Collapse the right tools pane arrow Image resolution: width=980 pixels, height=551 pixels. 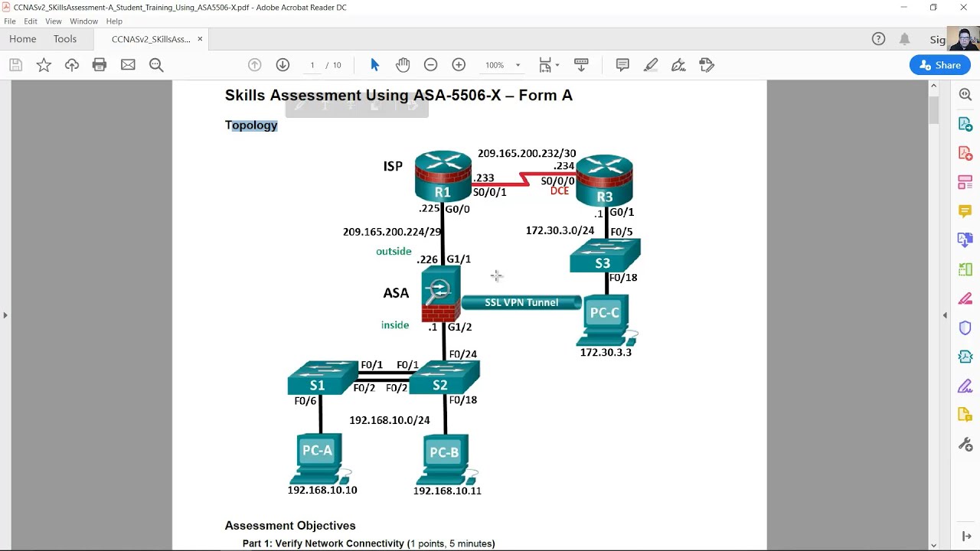[x=944, y=315]
